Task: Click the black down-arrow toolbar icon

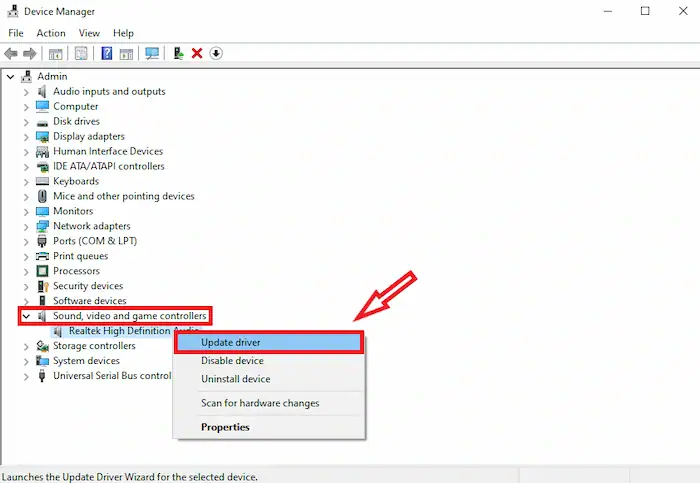Action: tap(216, 53)
